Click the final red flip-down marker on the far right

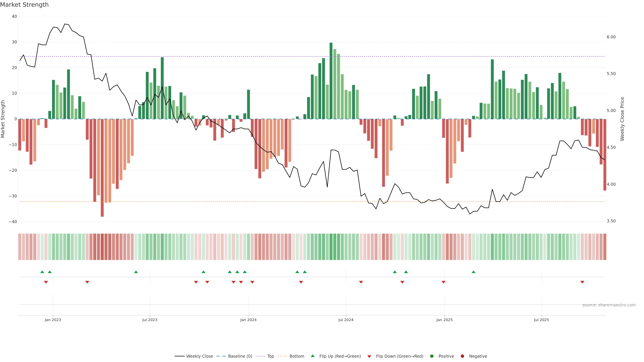coord(582,282)
